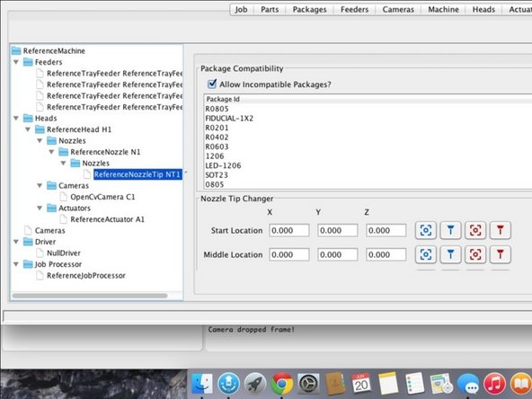This screenshot has width=532, height=399.
Task: Click the Middle Location Y field
Action: pyautogui.click(x=338, y=254)
